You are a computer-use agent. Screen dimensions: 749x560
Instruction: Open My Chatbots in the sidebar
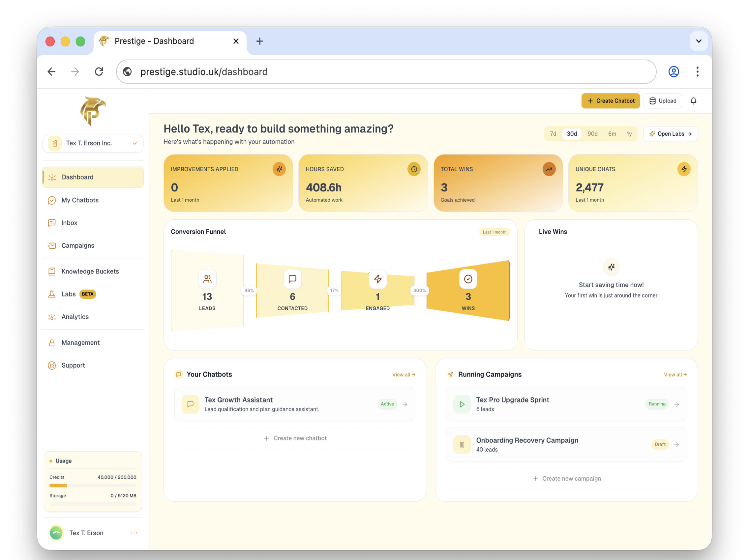point(80,200)
